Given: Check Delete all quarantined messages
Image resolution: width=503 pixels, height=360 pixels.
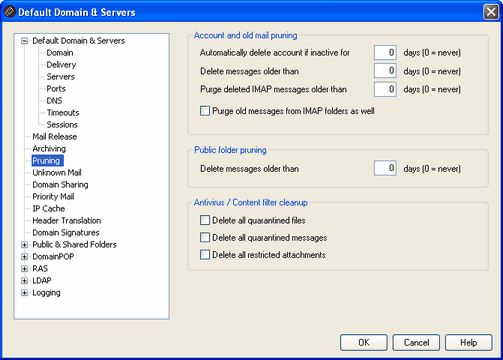Looking at the screenshot, I should [x=205, y=237].
